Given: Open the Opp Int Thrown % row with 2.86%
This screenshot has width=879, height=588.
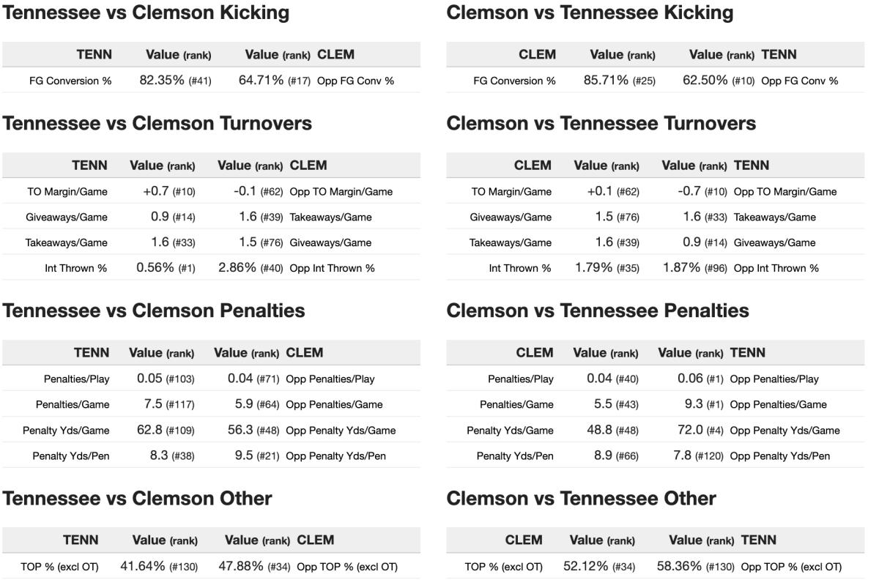Looking at the screenshot, I should click(x=332, y=268).
